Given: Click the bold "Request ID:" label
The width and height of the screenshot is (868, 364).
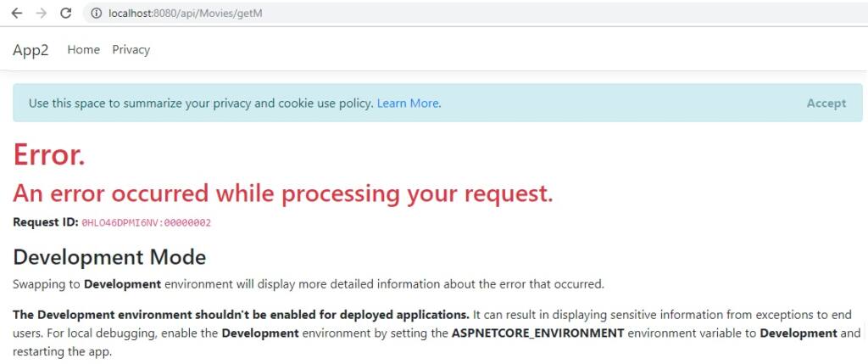Looking at the screenshot, I should click(x=46, y=222).
